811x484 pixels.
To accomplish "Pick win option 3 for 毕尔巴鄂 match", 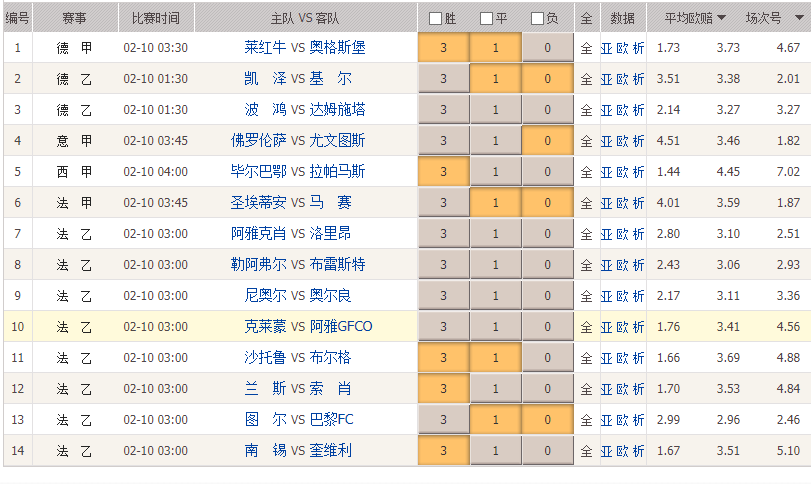I will click(x=443, y=172).
